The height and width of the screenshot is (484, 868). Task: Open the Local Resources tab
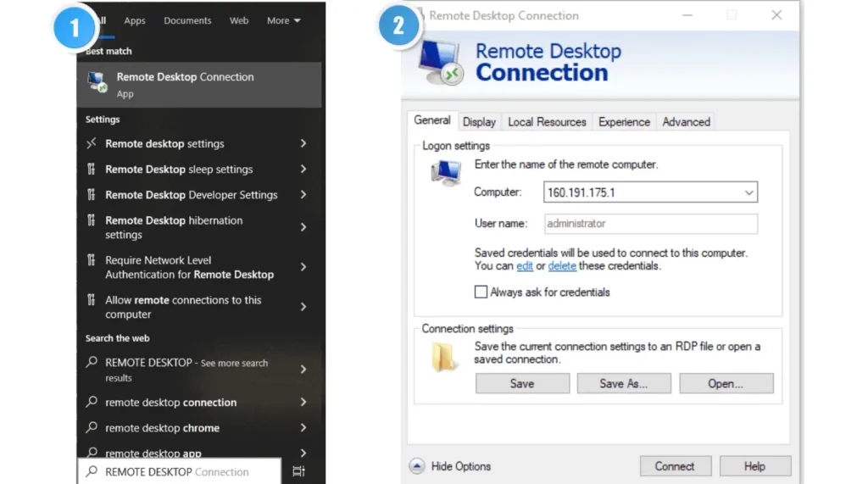point(547,122)
